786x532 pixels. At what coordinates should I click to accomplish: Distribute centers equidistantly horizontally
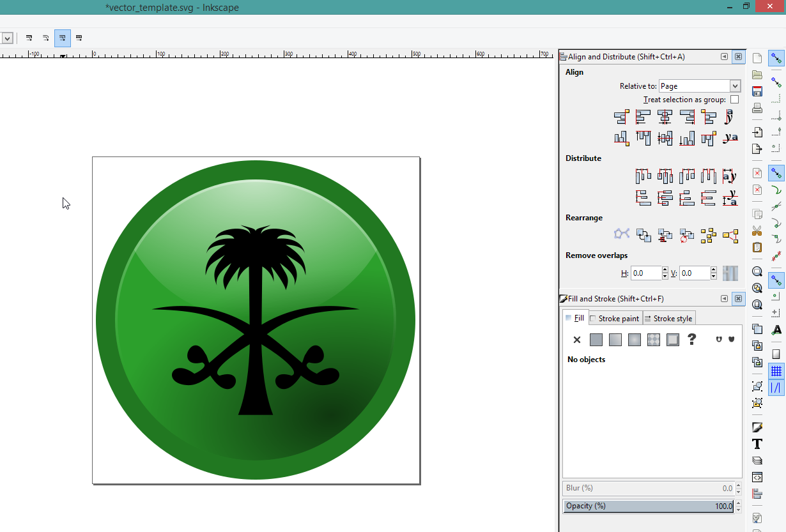point(665,176)
